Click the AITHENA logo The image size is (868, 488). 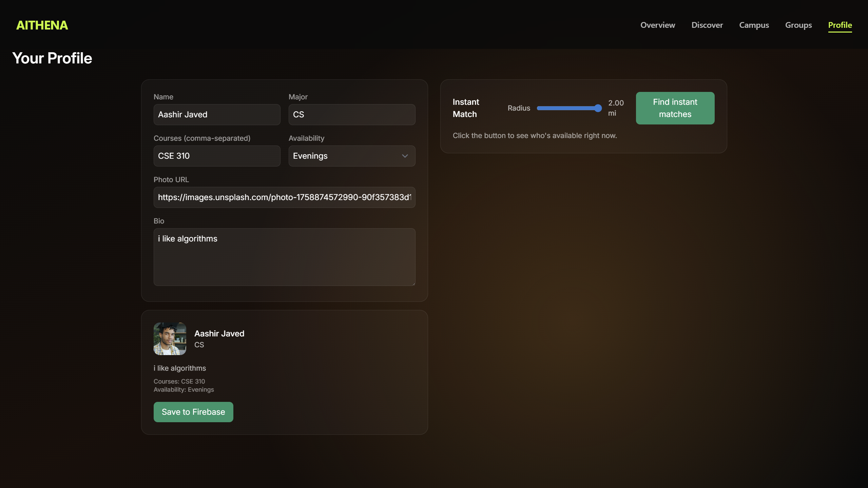(42, 25)
